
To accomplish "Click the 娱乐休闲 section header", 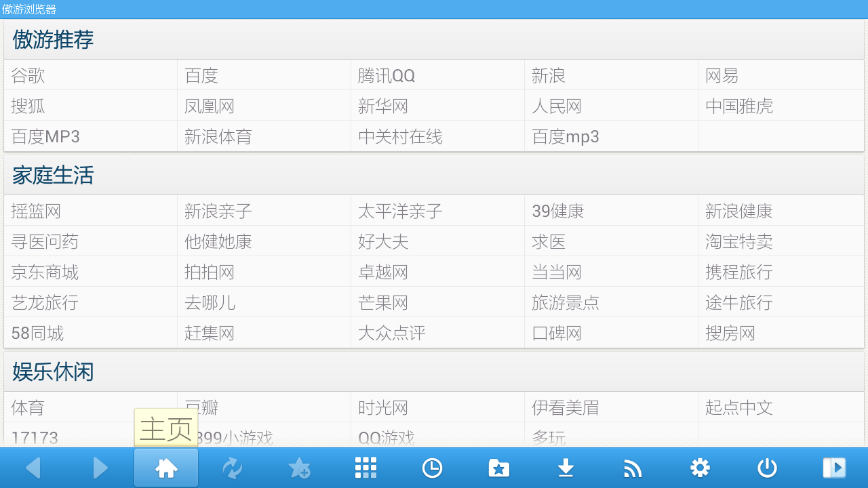I will [x=434, y=372].
